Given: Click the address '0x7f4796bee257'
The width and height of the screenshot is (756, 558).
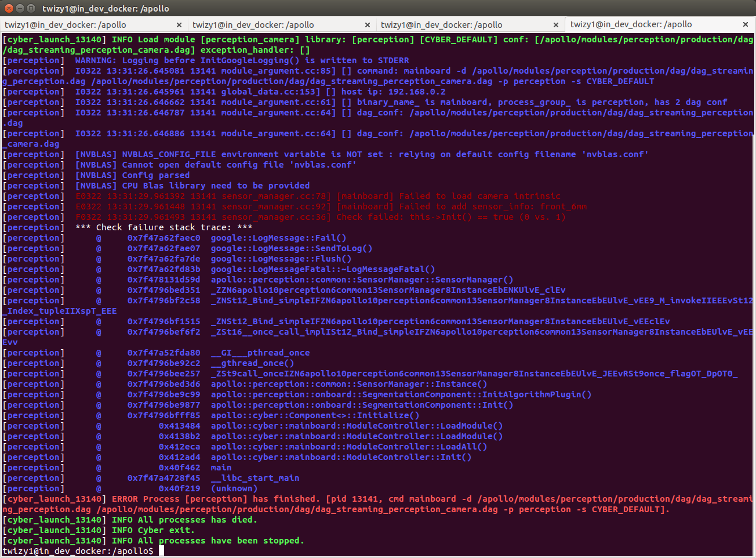Looking at the screenshot, I should coord(164,374).
